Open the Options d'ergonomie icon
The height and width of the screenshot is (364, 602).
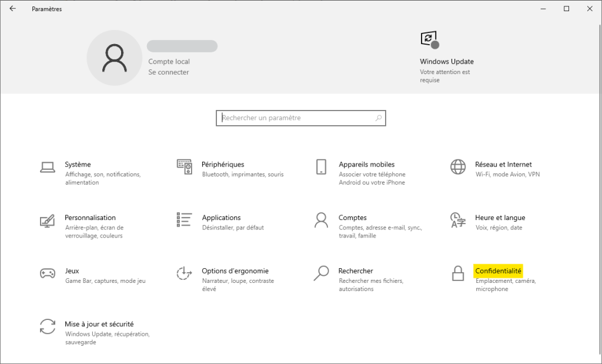tap(184, 273)
